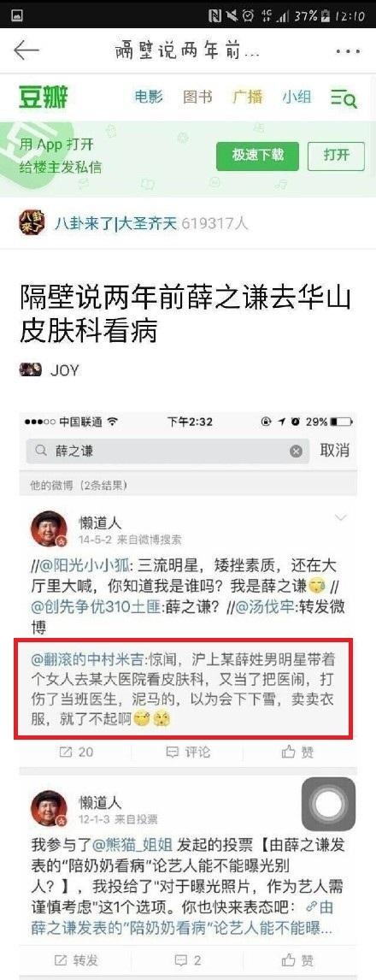The height and width of the screenshot is (980, 376).
Task: Tap the group avatar for 八卦来了
Action: pyautogui.click(x=32, y=222)
